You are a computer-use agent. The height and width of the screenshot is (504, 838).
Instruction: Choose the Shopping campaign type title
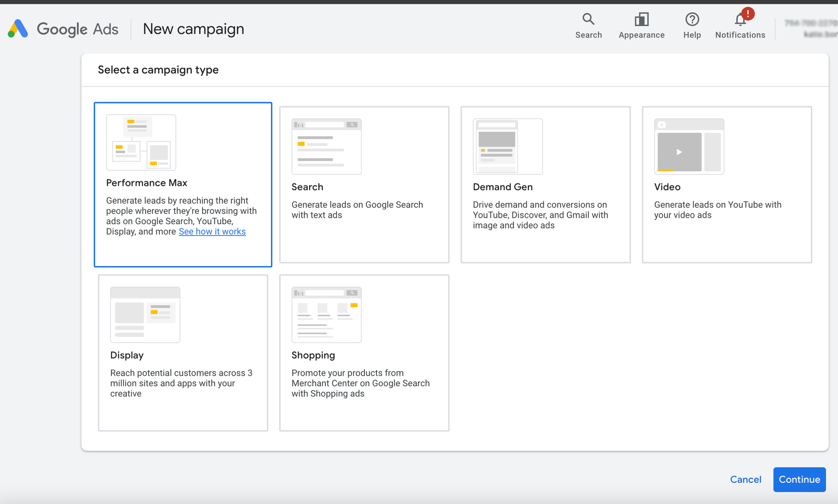tap(313, 355)
